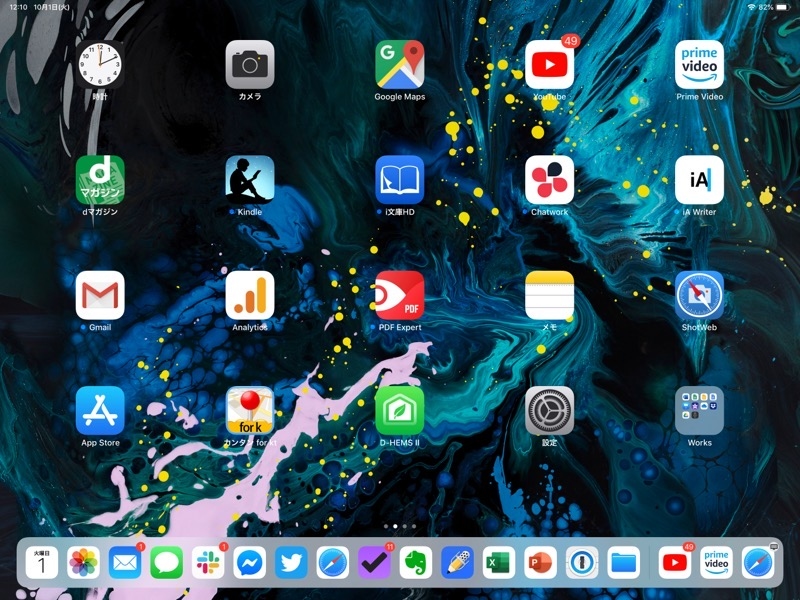Launch PDF Expert
Image resolution: width=800 pixels, height=600 pixels.
(x=399, y=295)
